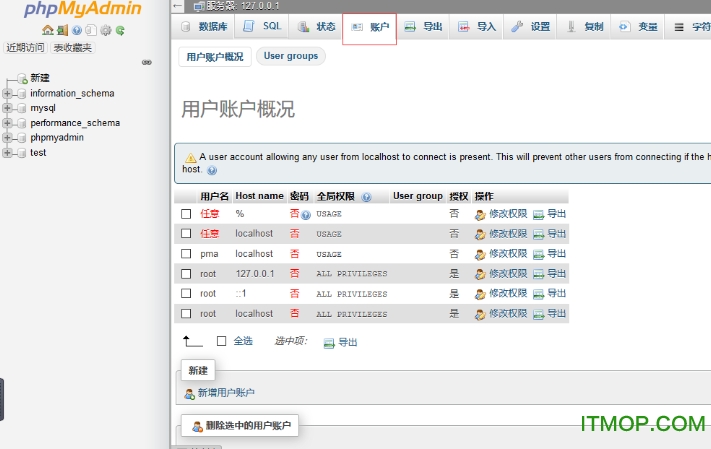Open the test database in the tree
Image resolution: width=711 pixels, height=449 pixels.
click(38, 153)
